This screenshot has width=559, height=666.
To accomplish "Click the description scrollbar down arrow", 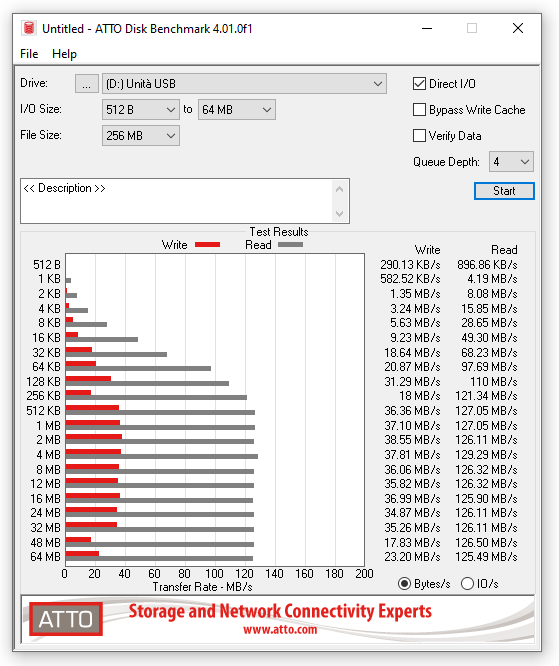I will click(x=339, y=213).
